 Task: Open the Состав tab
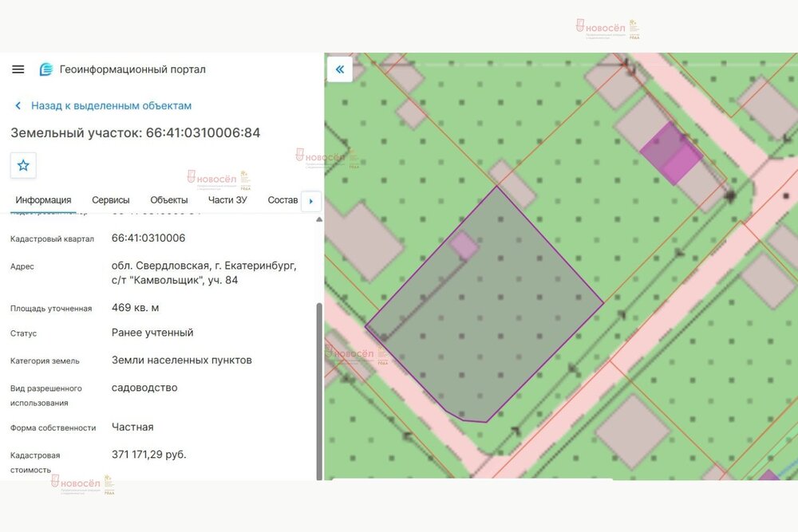tap(282, 200)
